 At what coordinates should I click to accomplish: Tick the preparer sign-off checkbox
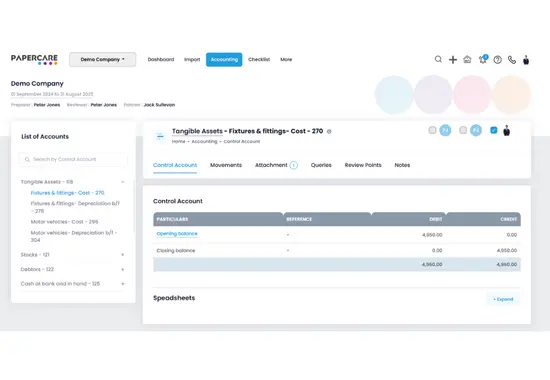click(432, 130)
